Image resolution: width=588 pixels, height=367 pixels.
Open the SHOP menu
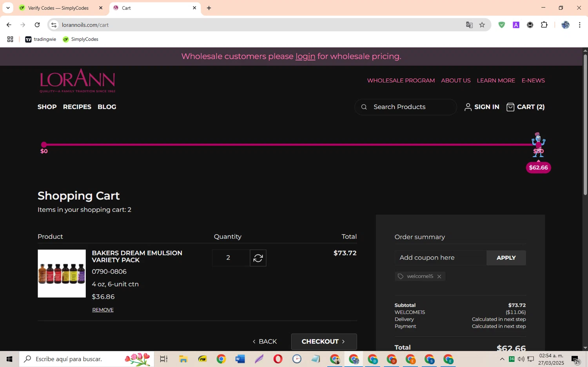point(47,107)
